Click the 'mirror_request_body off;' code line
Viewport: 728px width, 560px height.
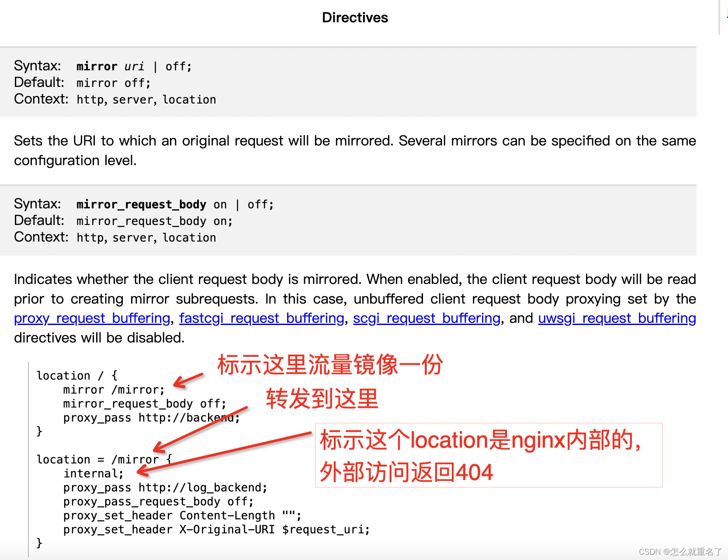(x=145, y=404)
